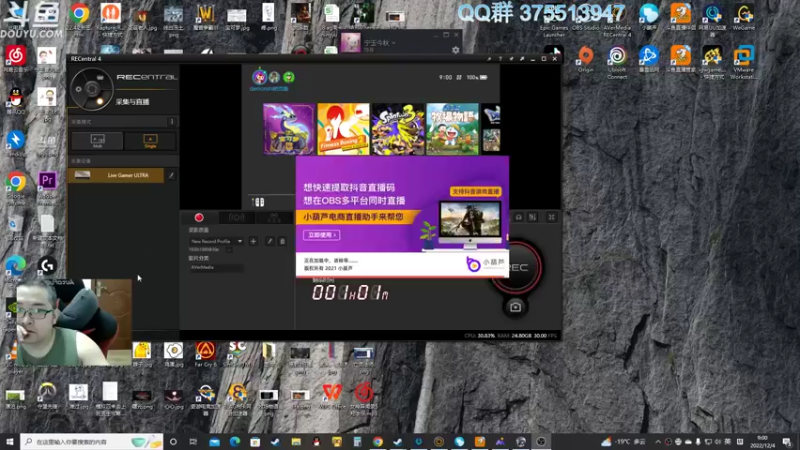Viewport: 800px width, 450px height.
Task: Open Task View on the taskbar
Action: point(193,441)
